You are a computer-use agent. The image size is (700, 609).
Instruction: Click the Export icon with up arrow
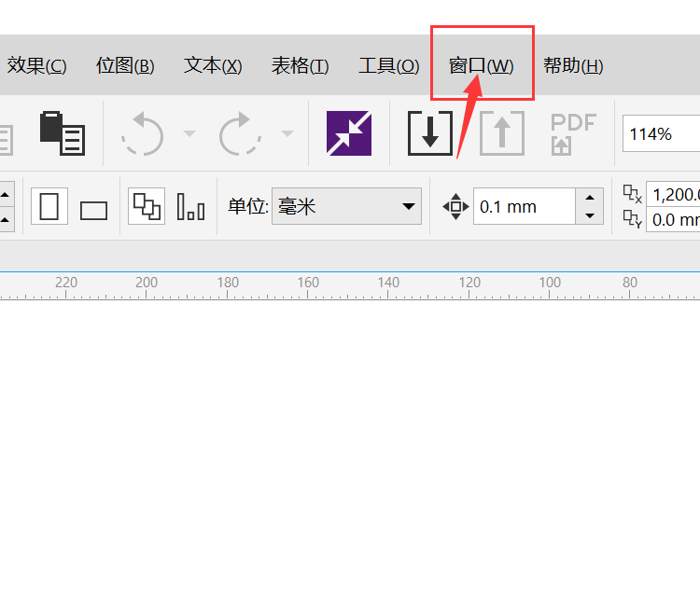[x=502, y=133]
